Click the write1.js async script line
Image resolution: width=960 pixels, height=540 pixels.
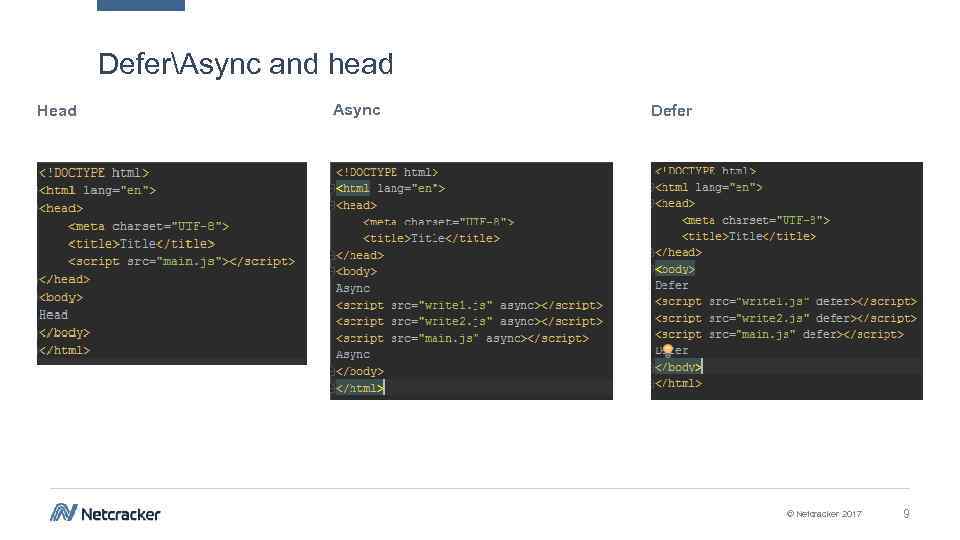469,305
